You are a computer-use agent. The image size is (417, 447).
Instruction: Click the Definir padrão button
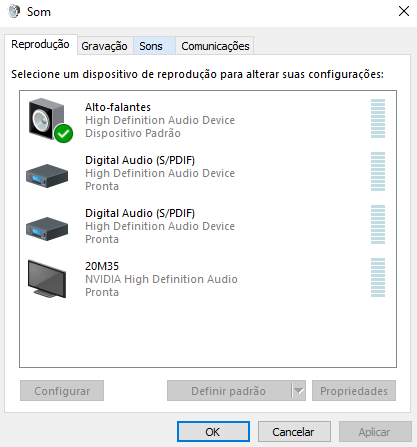coord(229,391)
